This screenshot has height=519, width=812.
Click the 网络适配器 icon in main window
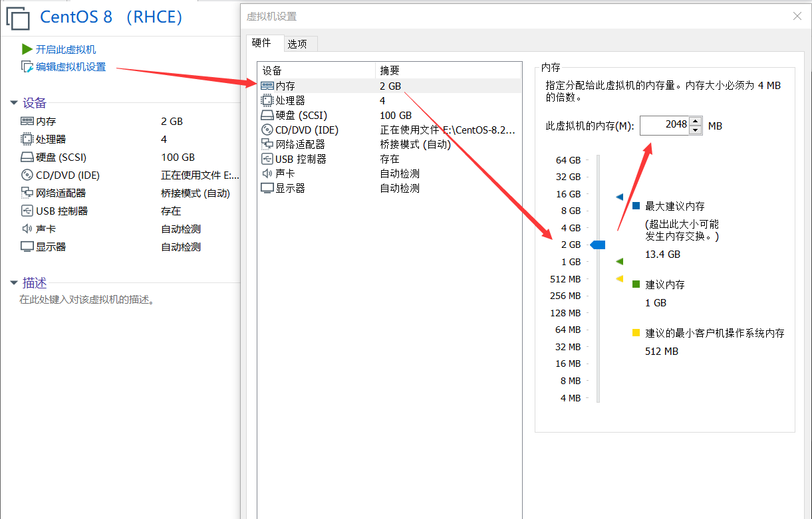click(27, 193)
